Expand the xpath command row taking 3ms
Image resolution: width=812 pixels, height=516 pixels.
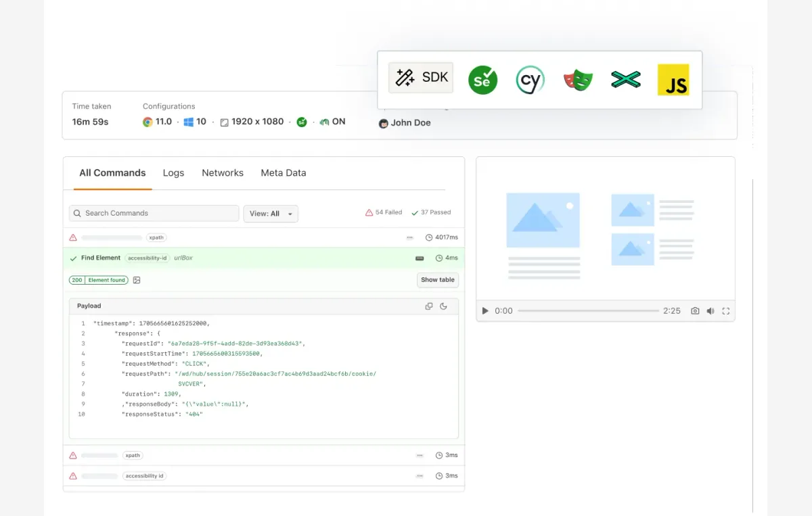264,456
